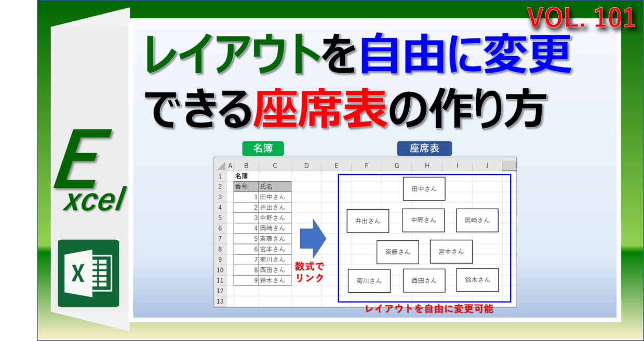Select the list cell 鈴木さん in column C
This screenshot has width=644, height=341.
[275, 280]
